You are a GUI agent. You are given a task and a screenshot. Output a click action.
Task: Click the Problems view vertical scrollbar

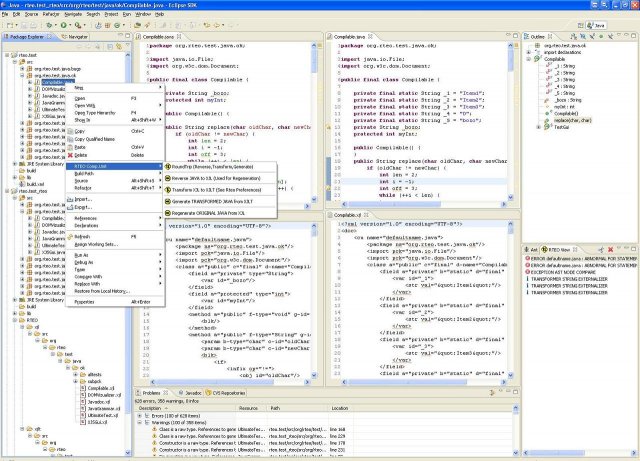(x=516, y=431)
